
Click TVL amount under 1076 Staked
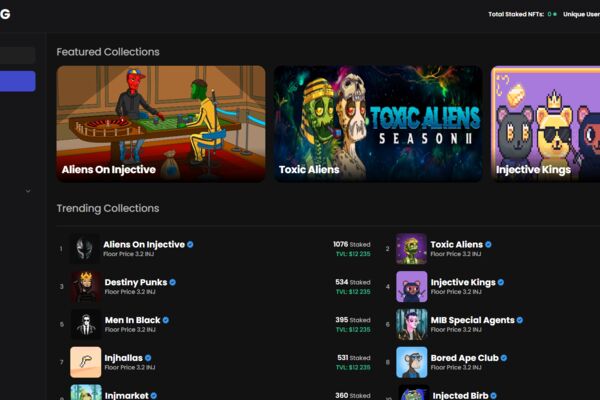[353, 254]
